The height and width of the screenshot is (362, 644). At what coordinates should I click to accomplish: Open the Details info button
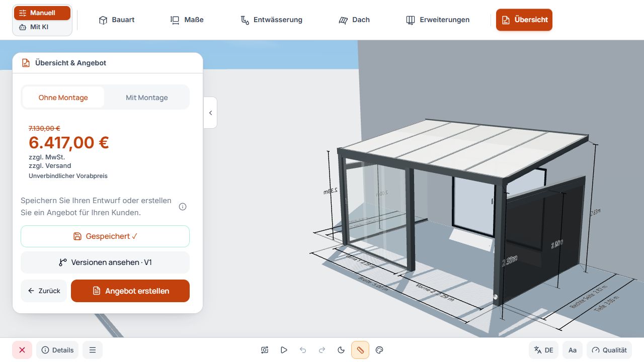(x=57, y=350)
